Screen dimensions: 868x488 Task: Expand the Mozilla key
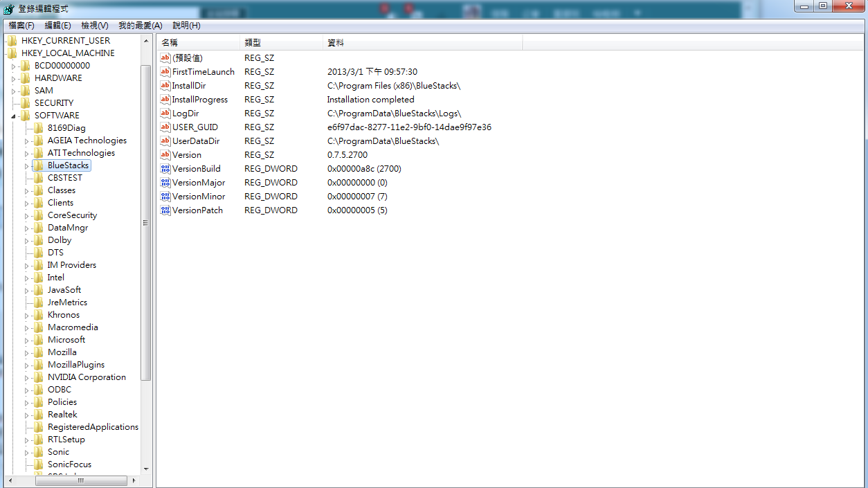click(26, 352)
